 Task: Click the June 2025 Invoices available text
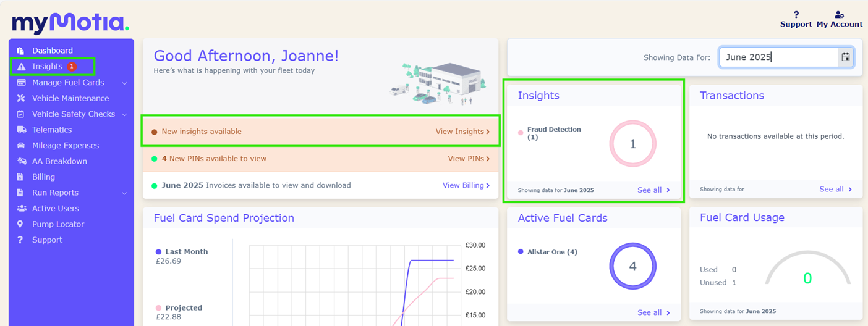(x=256, y=185)
